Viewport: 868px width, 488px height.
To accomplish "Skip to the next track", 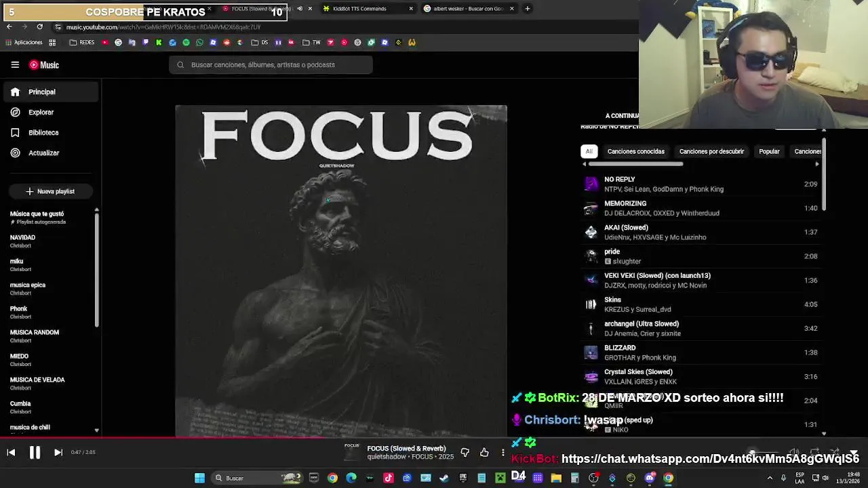I will [x=58, y=452].
